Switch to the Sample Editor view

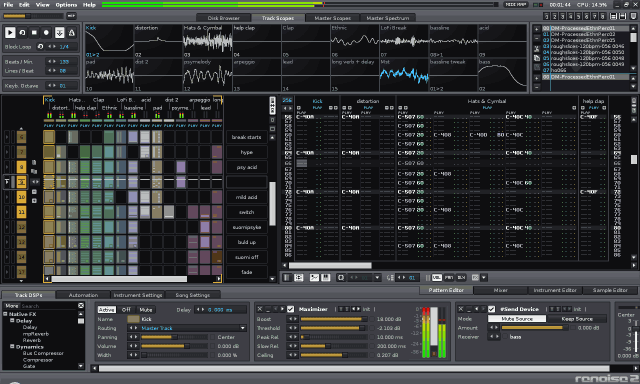tap(610, 290)
